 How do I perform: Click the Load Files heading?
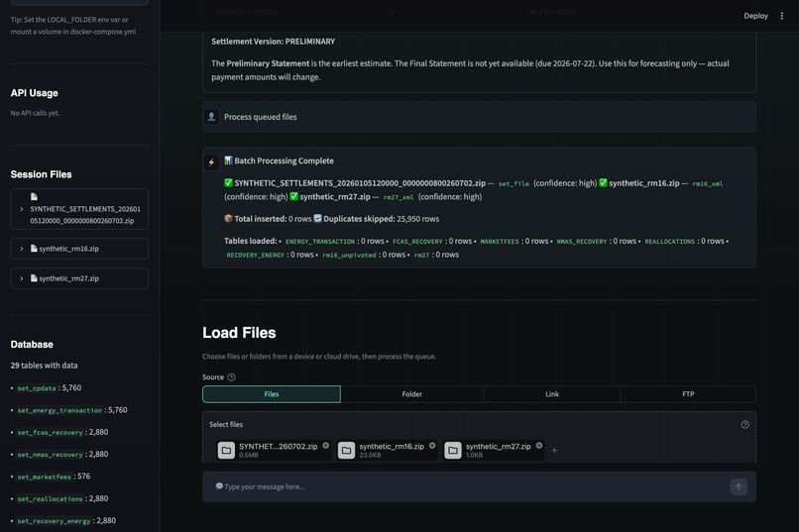(x=239, y=333)
